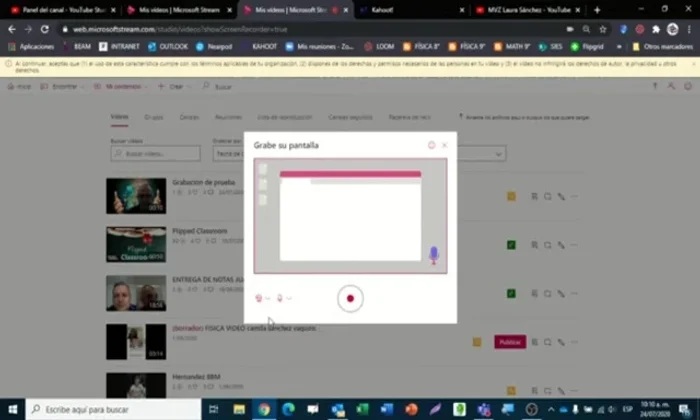
Task: Add 'Grabación de prueba' to list icon
Action: pyautogui.click(x=534, y=196)
